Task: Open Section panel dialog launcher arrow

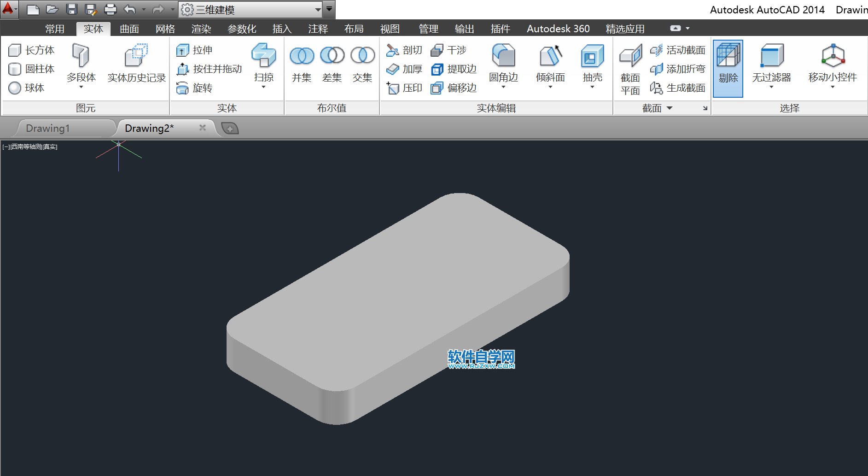Action: pos(705,108)
